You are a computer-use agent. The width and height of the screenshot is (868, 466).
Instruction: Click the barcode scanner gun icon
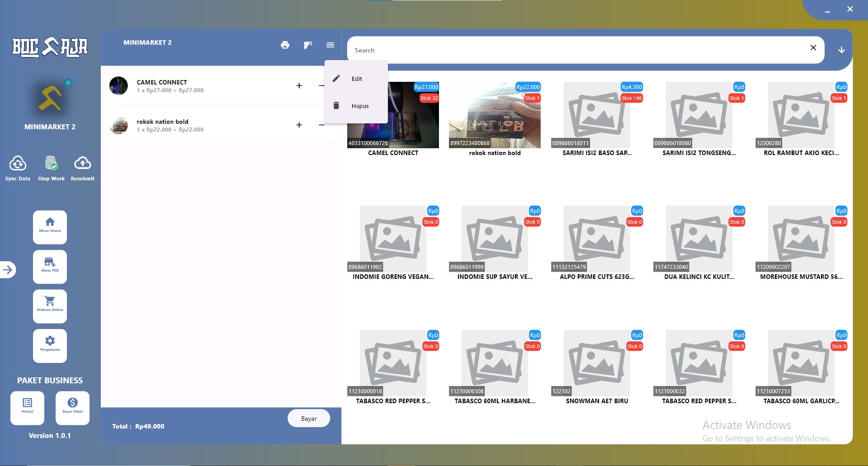(308, 45)
